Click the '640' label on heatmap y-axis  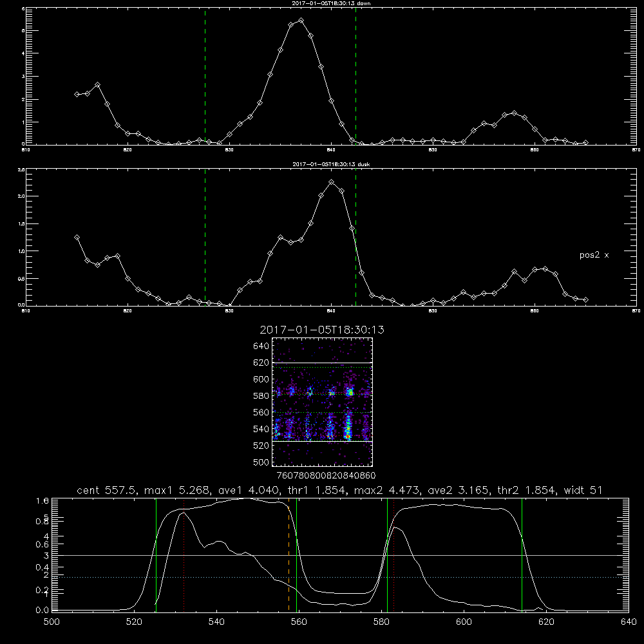coord(261,346)
